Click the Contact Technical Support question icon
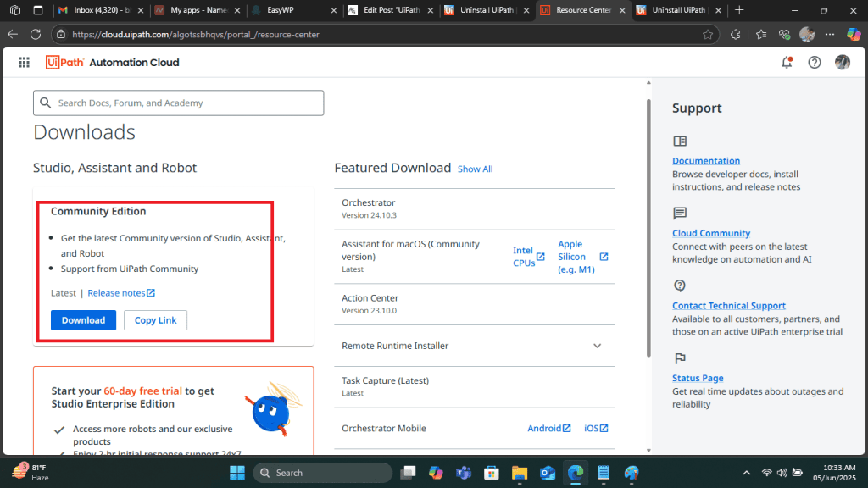The height and width of the screenshot is (488, 868). pyautogui.click(x=680, y=286)
